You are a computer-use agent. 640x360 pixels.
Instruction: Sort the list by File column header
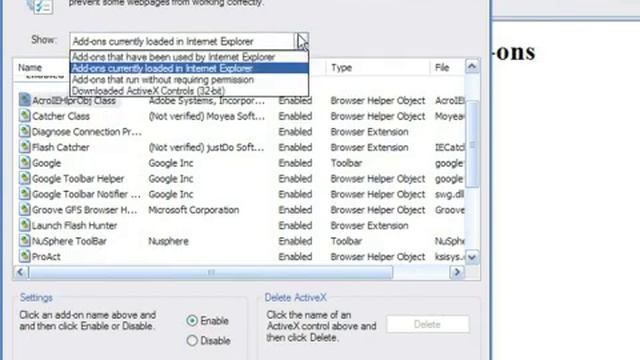pyautogui.click(x=442, y=68)
